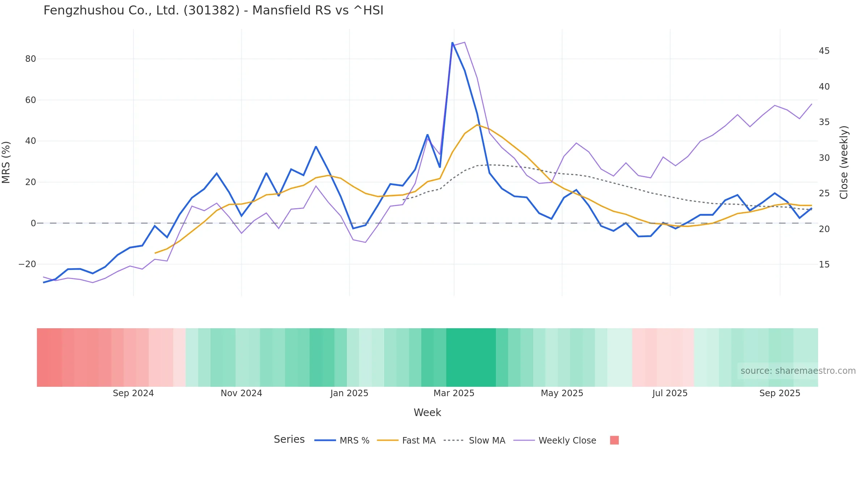Click the chart title Fengzhushou Co., Ltd.

click(x=213, y=10)
